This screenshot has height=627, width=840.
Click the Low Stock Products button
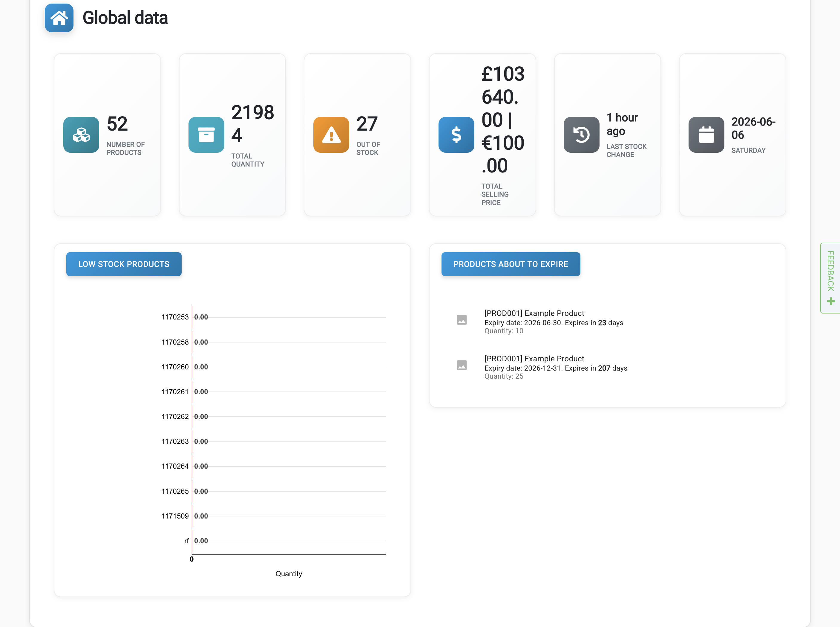(x=124, y=264)
